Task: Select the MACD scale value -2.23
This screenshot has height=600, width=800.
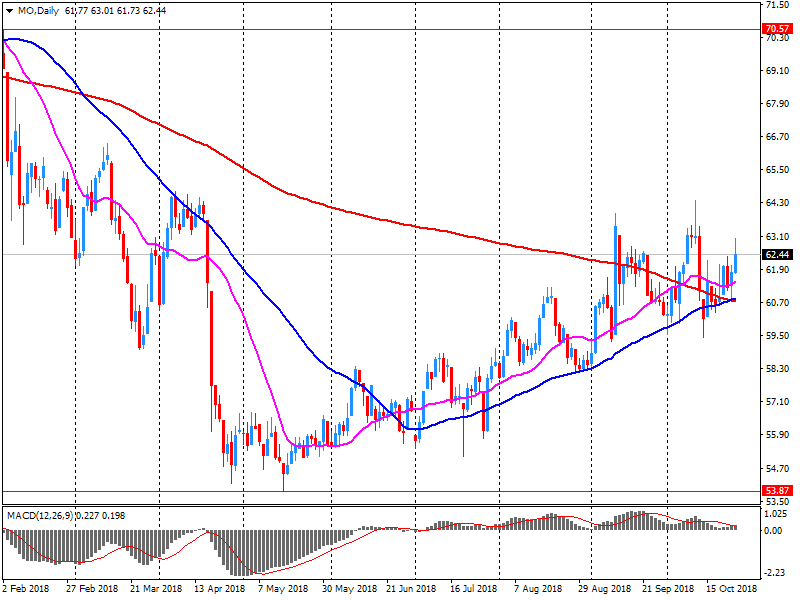Action: [x=775, y=572]
